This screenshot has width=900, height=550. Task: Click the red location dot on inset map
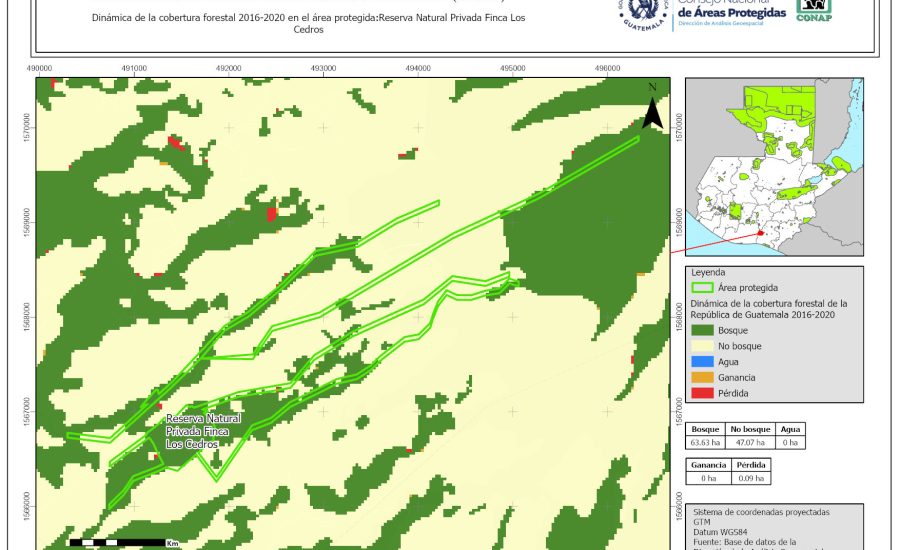pyautogui.click(x=760, y=234)
